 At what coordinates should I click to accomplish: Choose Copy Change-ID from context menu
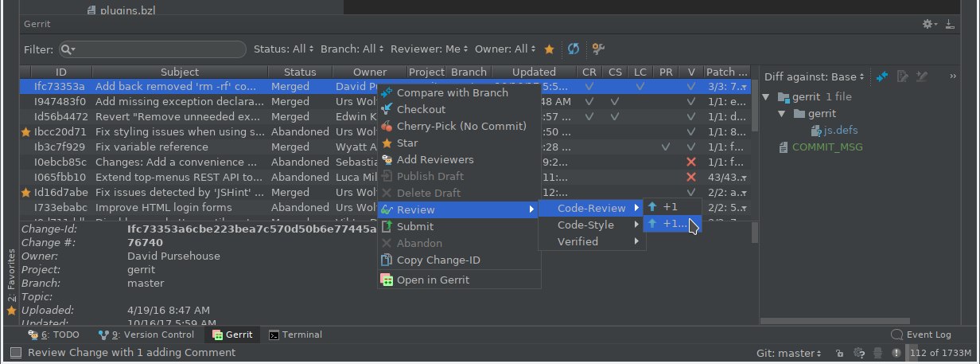(438, 260)
